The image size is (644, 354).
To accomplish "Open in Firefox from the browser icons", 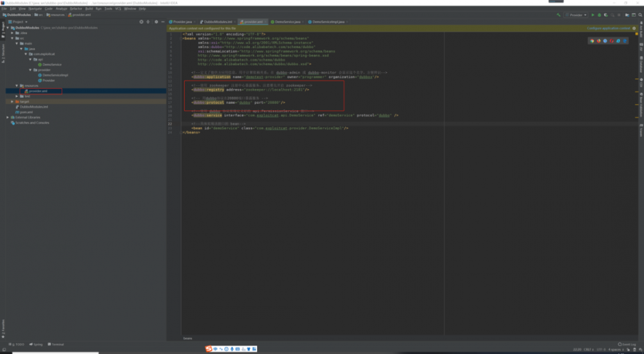I will (598, 41).
